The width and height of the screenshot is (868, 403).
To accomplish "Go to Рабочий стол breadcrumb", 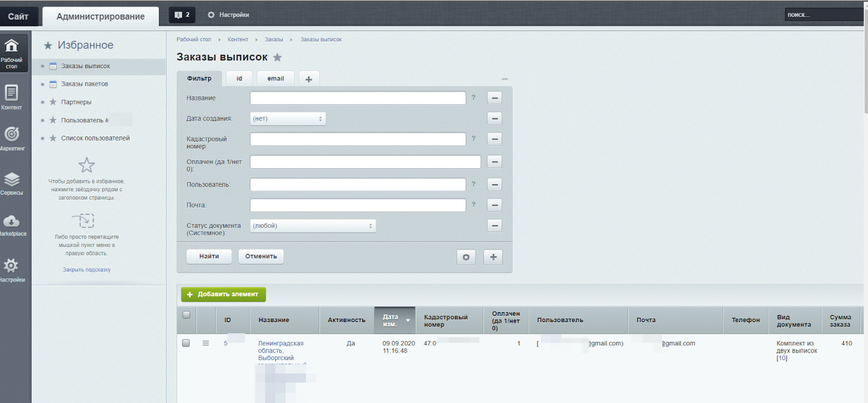I will click(193, 39).
